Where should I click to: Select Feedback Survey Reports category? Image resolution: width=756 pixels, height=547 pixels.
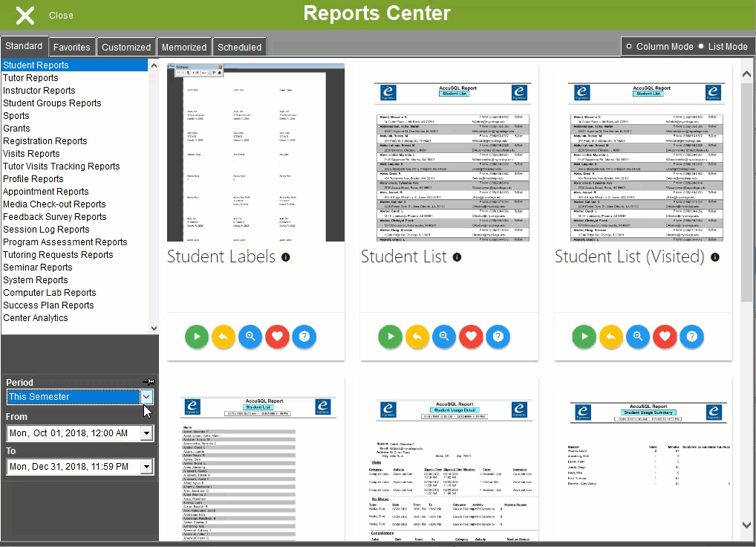[x=75, y=216]
